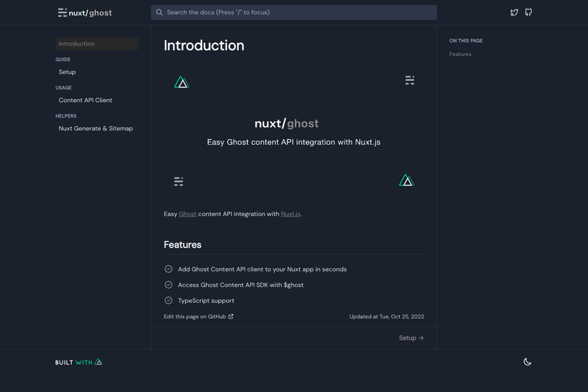This screenshot has width=588, height=392.
Task: Click check icon beside TypeScript support
Action: click(168, 301)
